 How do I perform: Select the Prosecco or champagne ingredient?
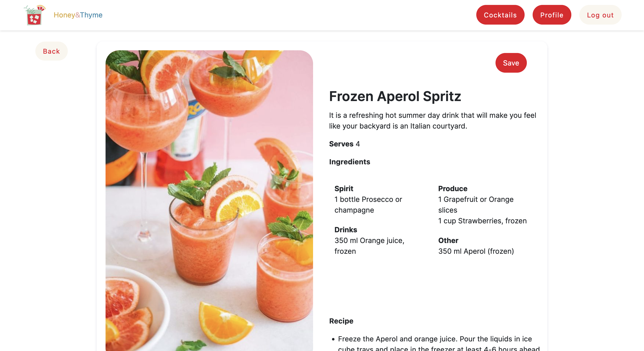point(368,205)
